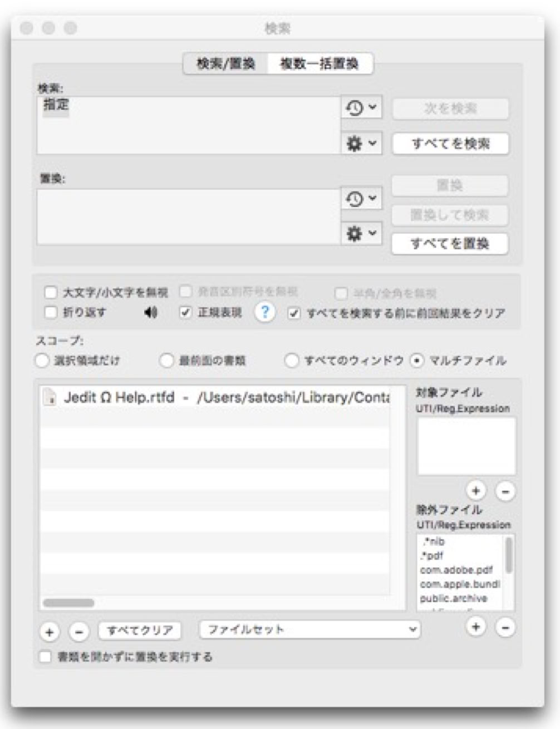Switch to 複数一括置換 tab
The height and width of the screenshot is (729, 560).
320,64
